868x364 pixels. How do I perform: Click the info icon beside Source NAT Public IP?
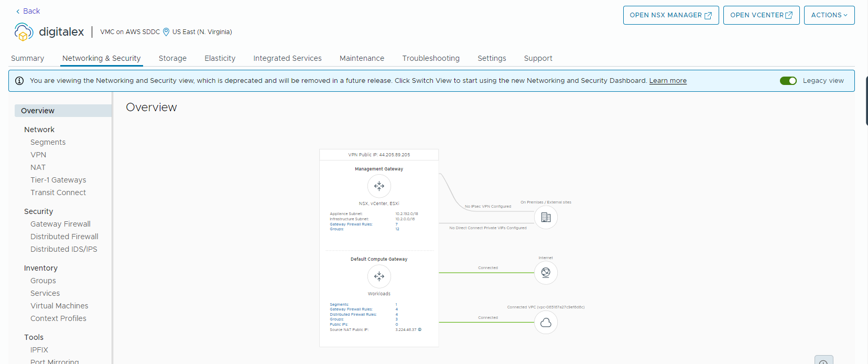(x=420, y=330)
